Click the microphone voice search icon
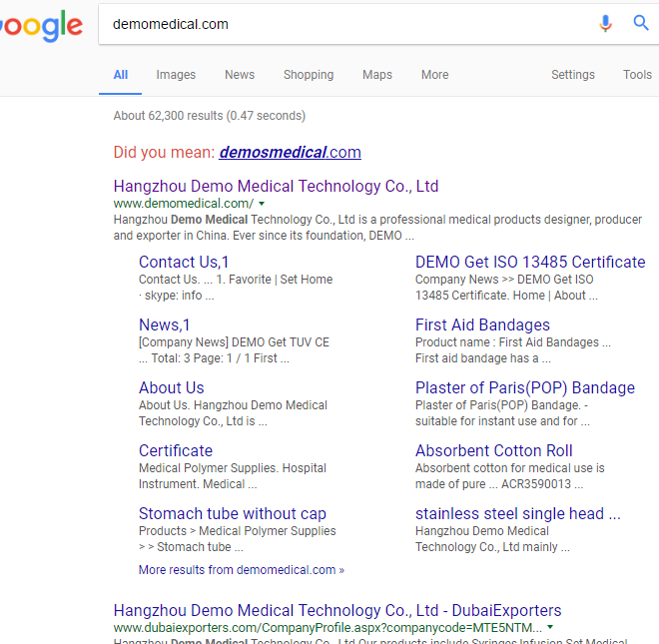Image resolution: width=659 pixels, height=644 pixels. tap(605, 24)
